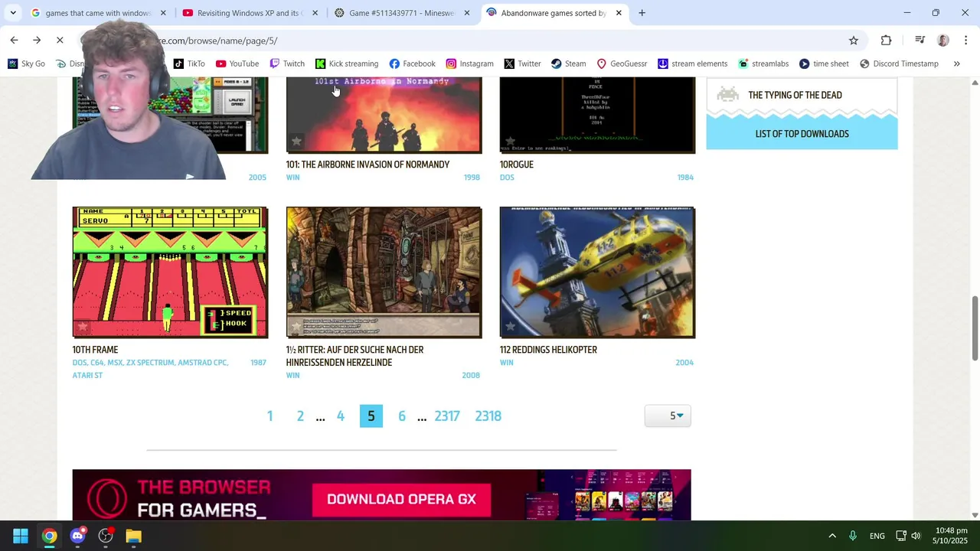Open Twitch bookmark

(x=287, y=64)
